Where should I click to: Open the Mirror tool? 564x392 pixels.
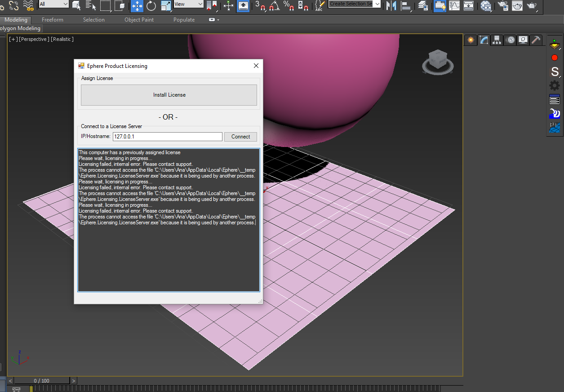pos(391,5)
